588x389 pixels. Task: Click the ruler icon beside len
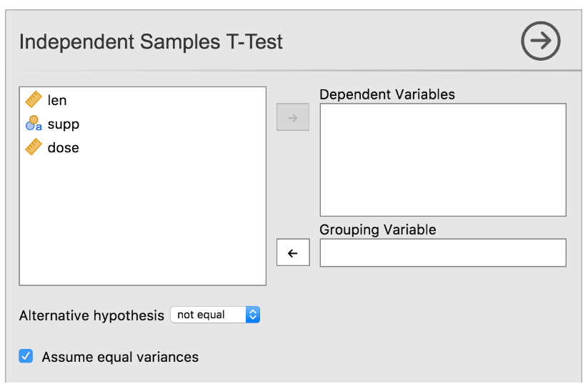[x=34, y=99]
